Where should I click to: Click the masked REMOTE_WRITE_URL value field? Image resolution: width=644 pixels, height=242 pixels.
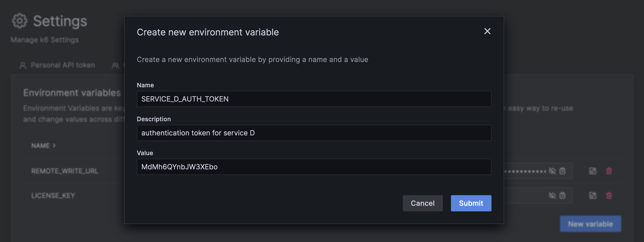(524, 171)
